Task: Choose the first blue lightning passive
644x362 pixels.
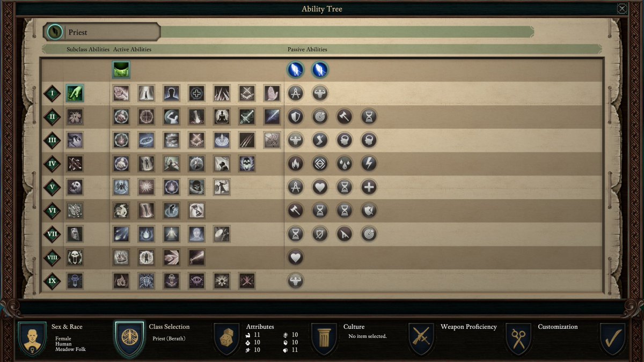Action: coord(296,70)
